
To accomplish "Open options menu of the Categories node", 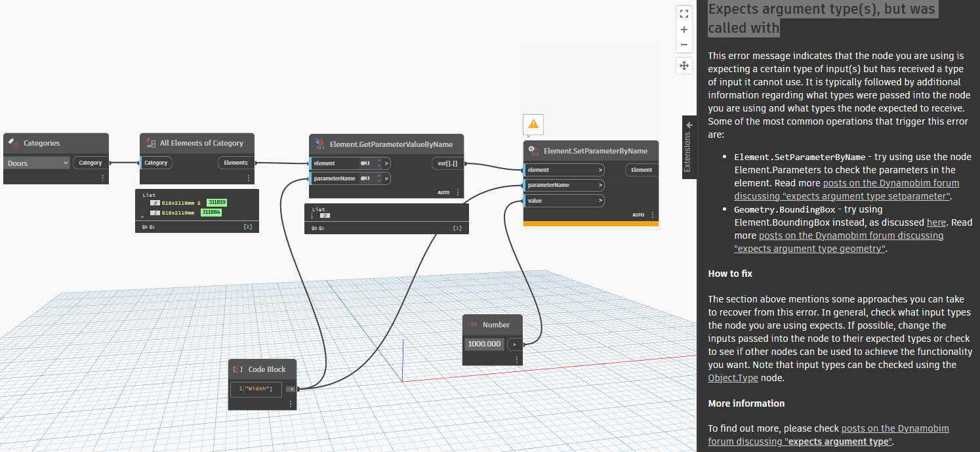I will pos(102,178).
